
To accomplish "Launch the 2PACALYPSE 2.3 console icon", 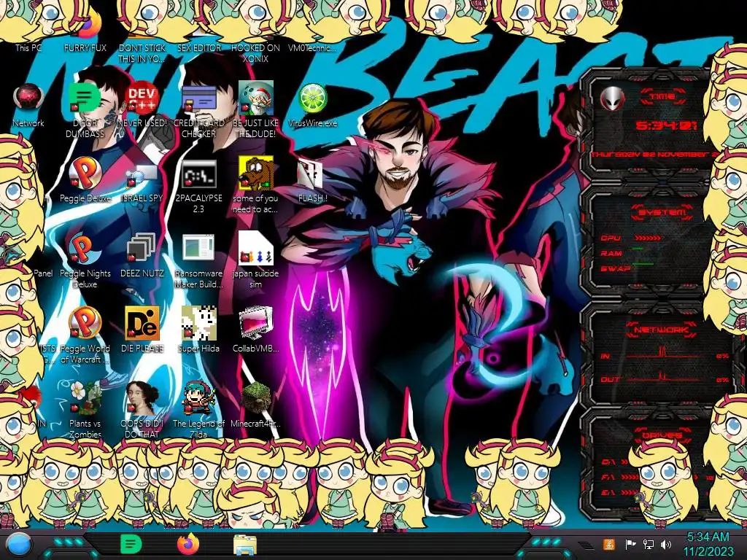I will click(x=198, y=174).
